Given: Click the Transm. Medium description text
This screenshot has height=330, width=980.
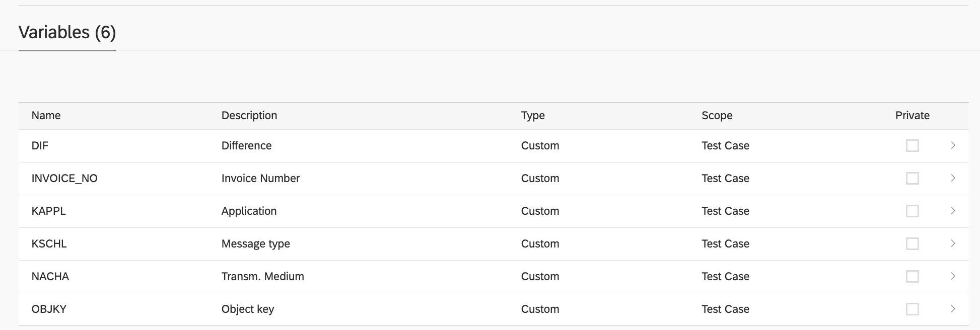Looking at the screenshot, I should click(262, 277).
